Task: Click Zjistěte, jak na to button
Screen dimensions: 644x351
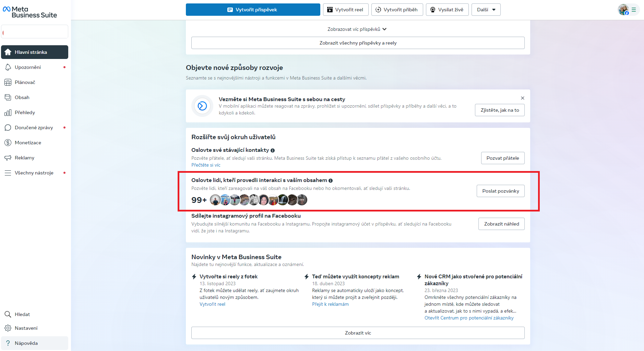Action: coord(500,110)
